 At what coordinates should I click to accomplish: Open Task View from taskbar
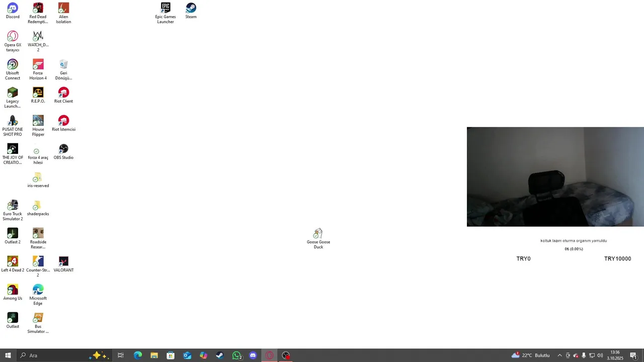(x=121, y=355)
